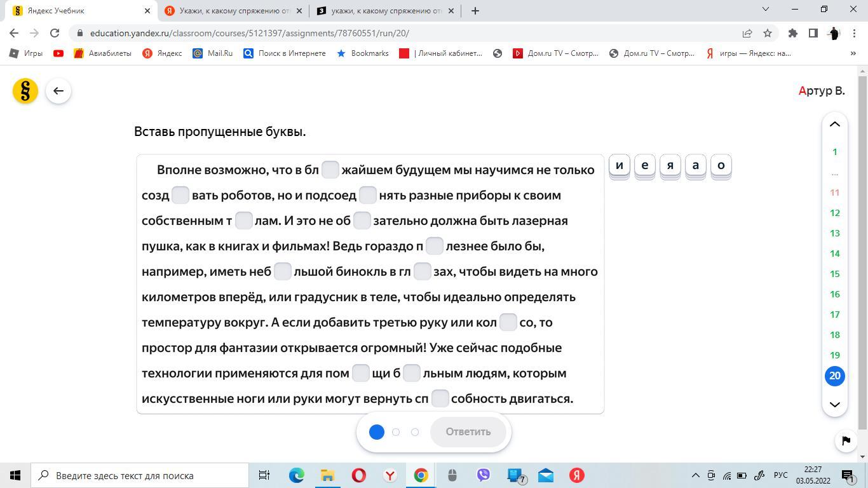Go to task number 1
Image resolution: width=868 pixels, height=488 pixels.
(835, 152)
